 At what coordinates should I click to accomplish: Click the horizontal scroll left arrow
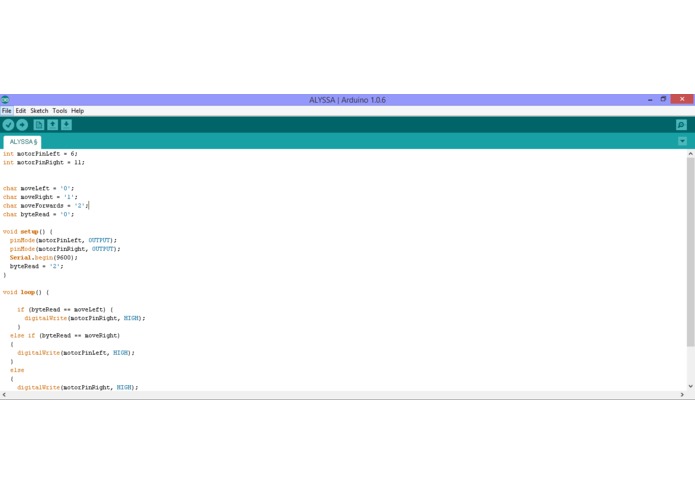tap(4, 395)
